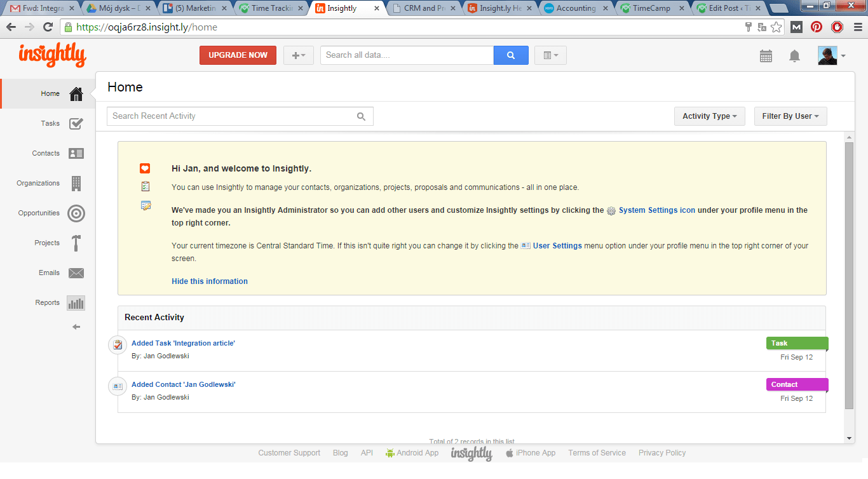Expand the Filter By User dropdown

(x=790, y=116)
